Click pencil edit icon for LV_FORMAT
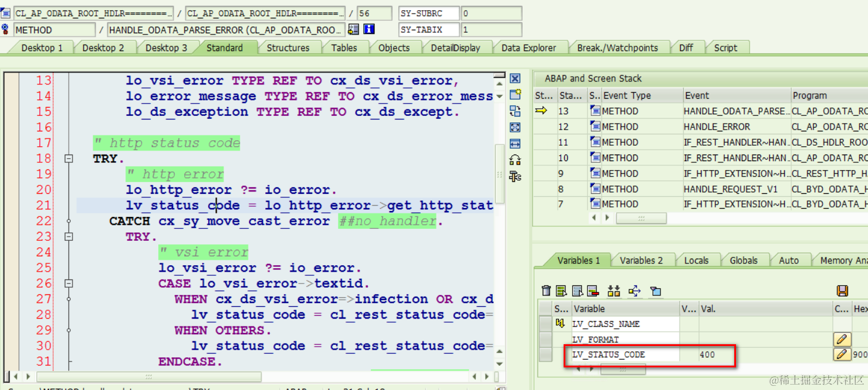Screen dimensions: 868x390 click(x=842, y=339)
